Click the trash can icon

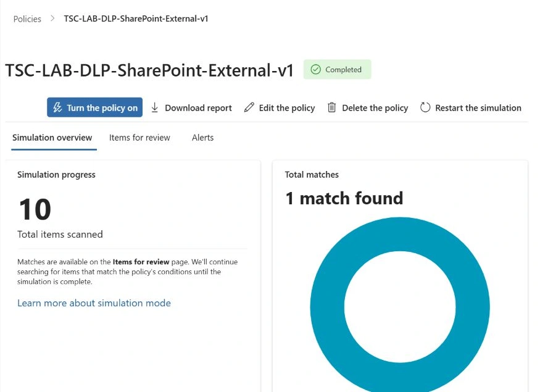pyautogui.click(x=331, y=107)
